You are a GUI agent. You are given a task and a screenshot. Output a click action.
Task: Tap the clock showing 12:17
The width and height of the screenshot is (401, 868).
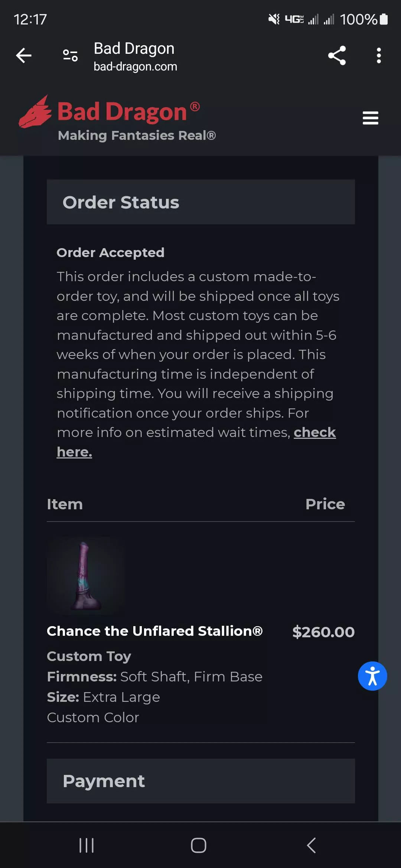point(30,19)
